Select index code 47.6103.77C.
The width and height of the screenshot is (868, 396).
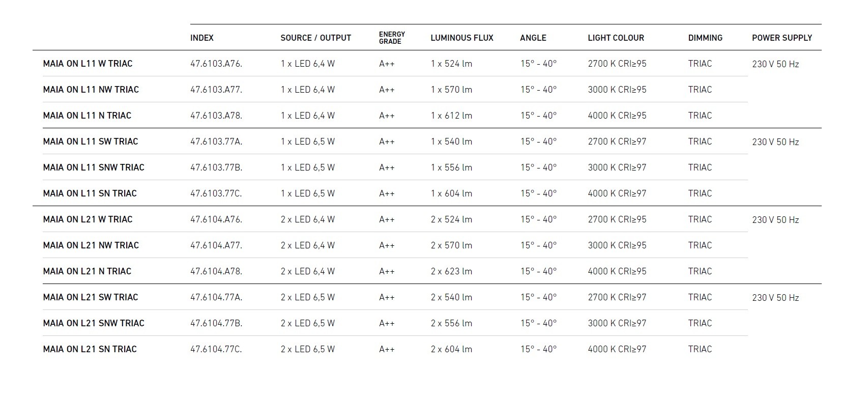pyautogui.click(x=216, y=193)
